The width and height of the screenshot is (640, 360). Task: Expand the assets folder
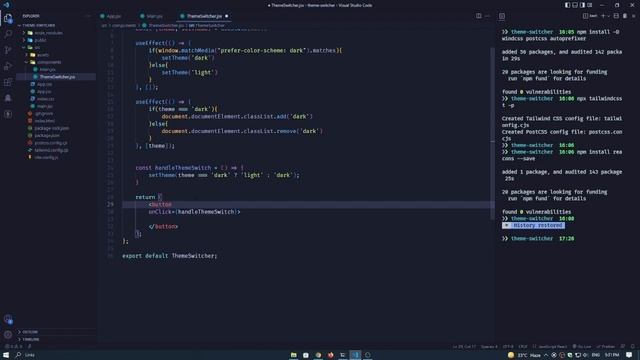(x=42, y=55)
